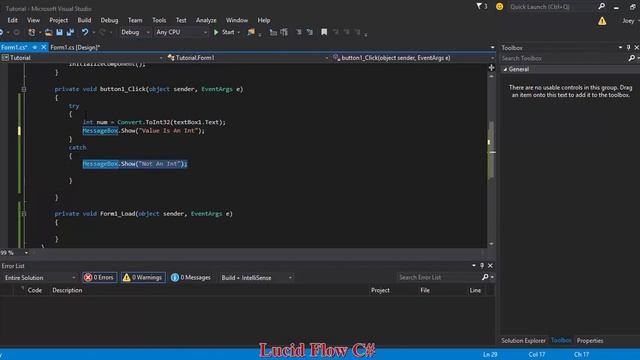
Task: Click the split editor icon above the scrollbar
Action: point(491,68)
